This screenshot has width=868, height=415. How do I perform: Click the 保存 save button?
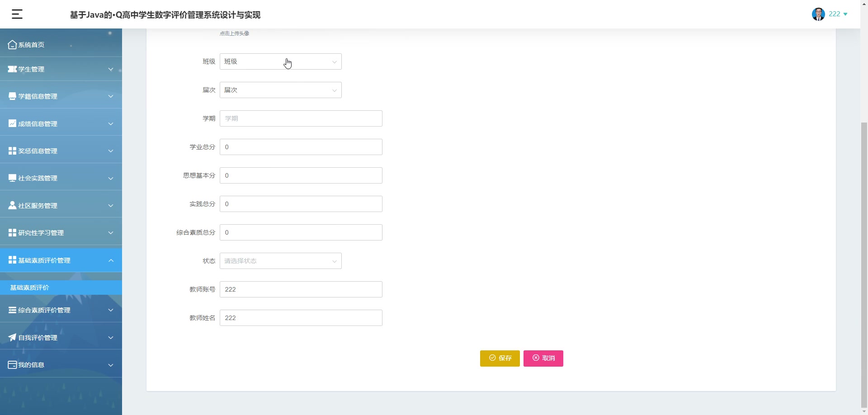500,358
